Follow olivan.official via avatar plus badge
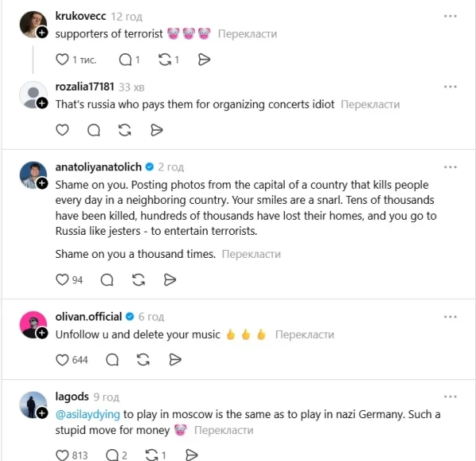 click(x=42, y=332)
